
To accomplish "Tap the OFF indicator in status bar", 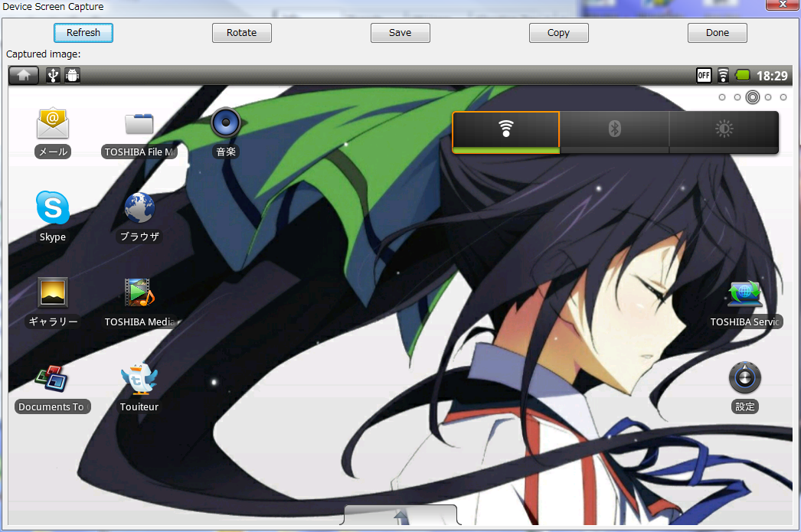I will point(704,76).
